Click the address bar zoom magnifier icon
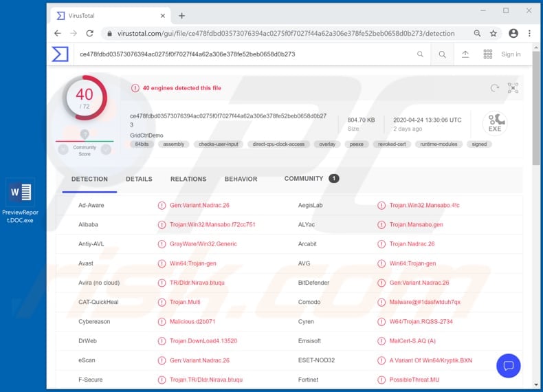This screenshot has height=392, width=543. point(477,33)
